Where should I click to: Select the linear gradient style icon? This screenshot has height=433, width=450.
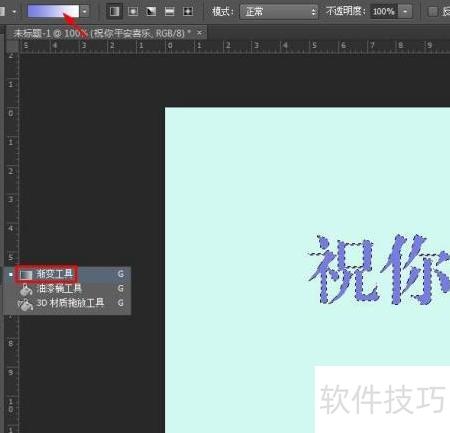[114, 12]
